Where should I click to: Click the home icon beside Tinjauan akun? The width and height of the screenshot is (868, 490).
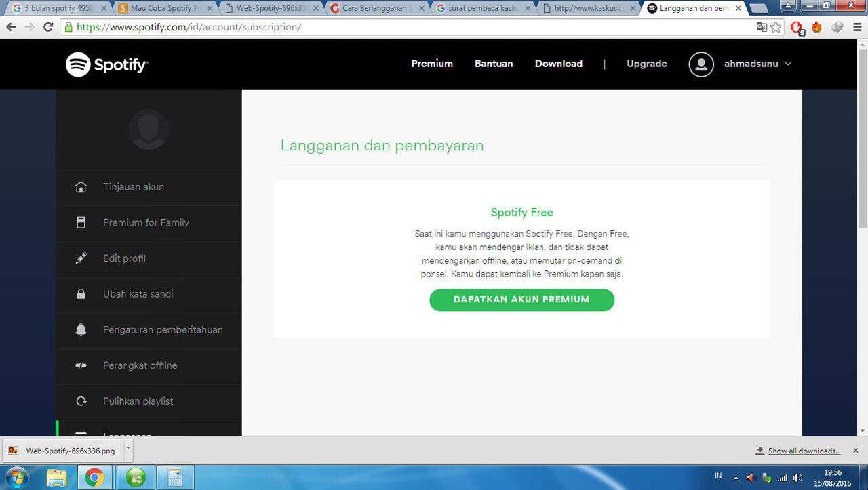pyautogui.click(x=81, y=187)
